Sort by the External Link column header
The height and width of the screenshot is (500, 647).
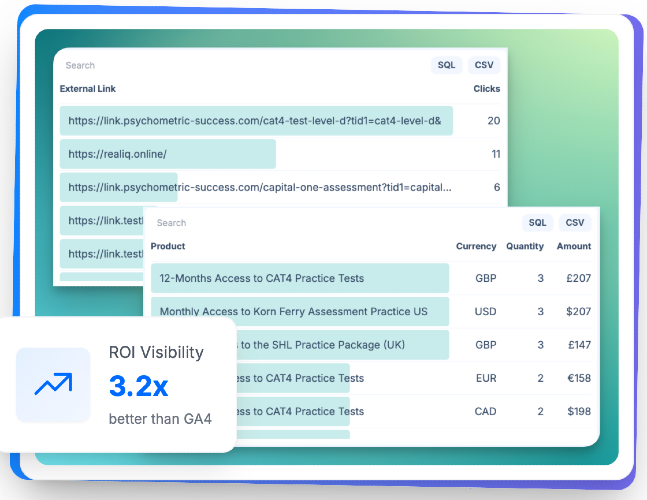[87, 89]
